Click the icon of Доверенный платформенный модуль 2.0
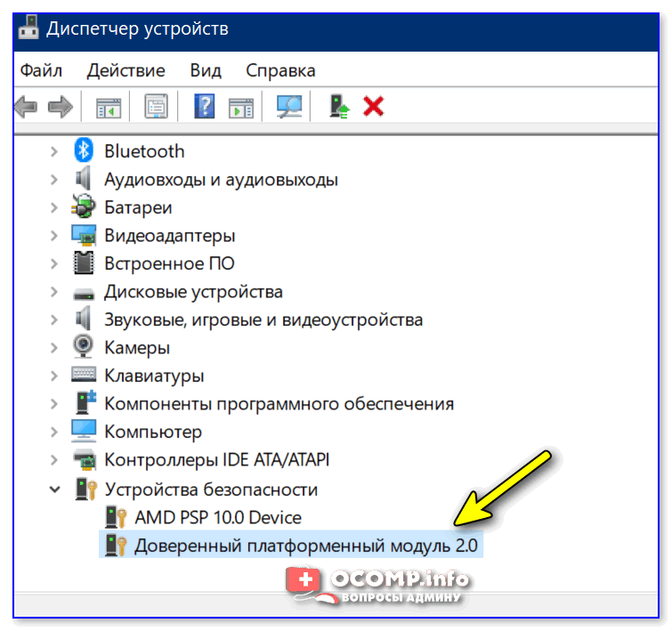This screenshot has width=672, height=631. (116, 546)
